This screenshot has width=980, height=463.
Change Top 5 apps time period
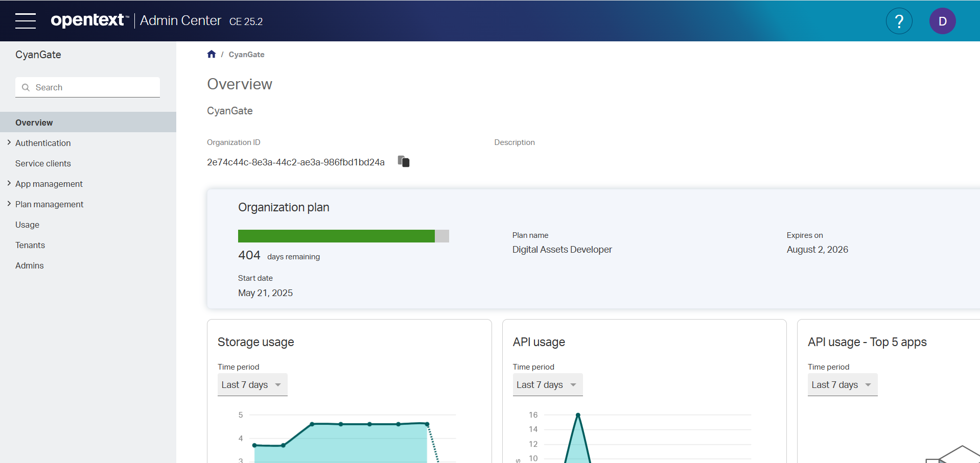coord(842,385)
